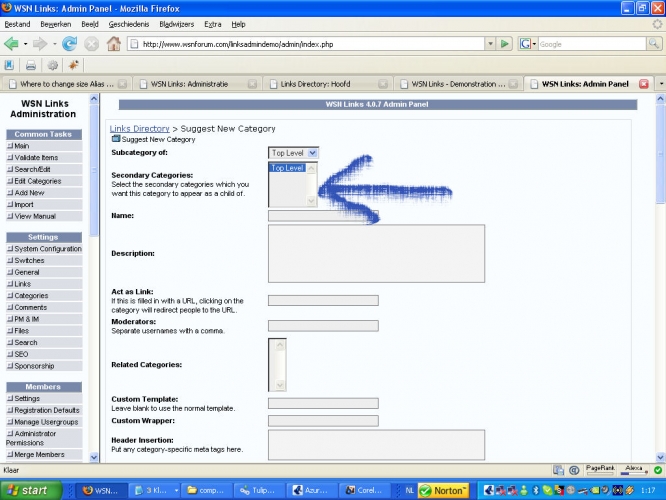Screen dimensions: 666x500
Task: Open the Google search engine selector dropdown
Action: coord(529,44)
